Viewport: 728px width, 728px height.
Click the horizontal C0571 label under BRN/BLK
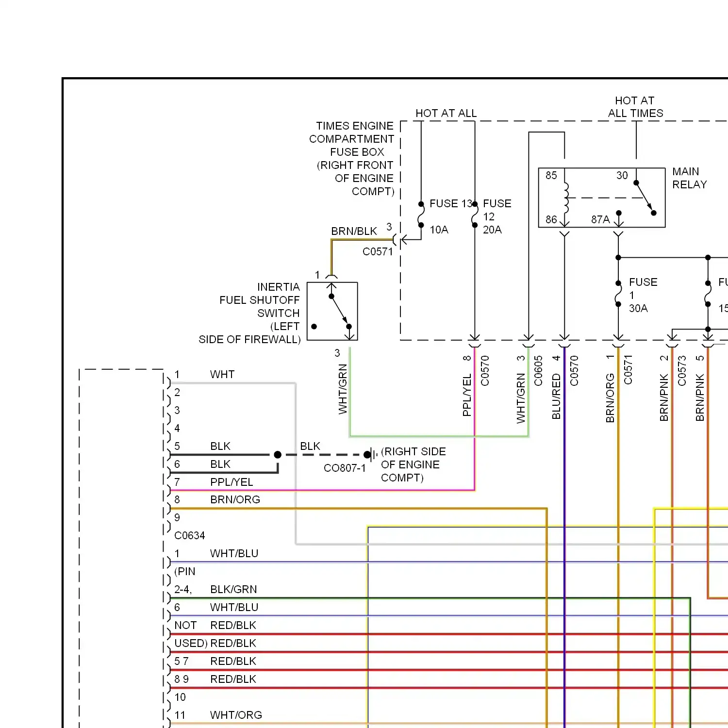tap(378, 251)
